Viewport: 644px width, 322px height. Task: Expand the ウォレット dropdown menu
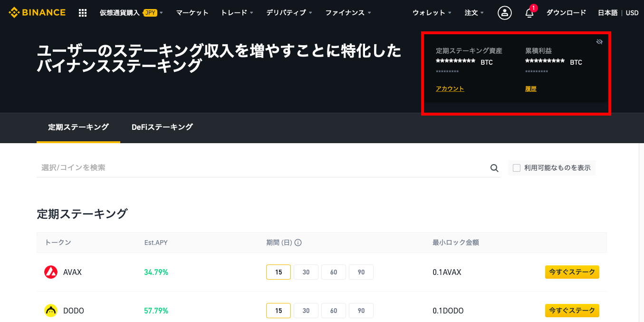[432, 13]
